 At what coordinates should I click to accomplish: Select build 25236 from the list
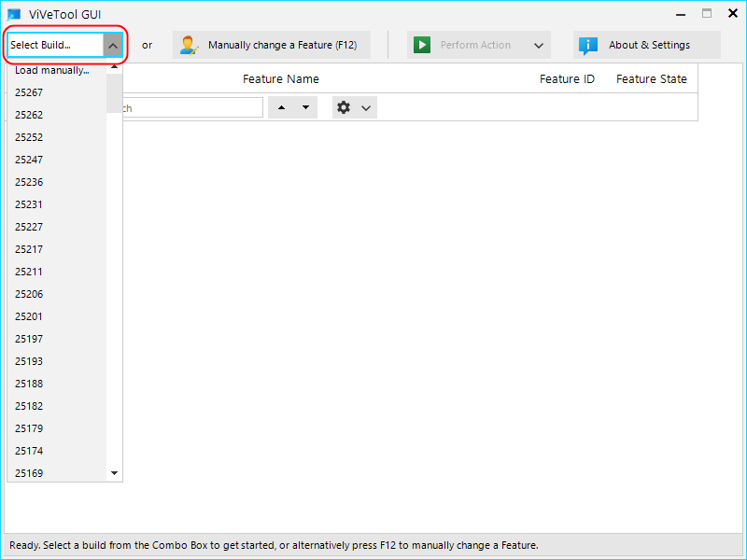click(x=57, y=182)
